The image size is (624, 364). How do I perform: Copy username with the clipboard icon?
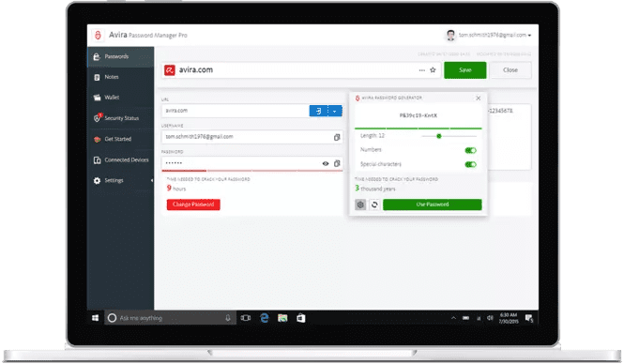337,137
